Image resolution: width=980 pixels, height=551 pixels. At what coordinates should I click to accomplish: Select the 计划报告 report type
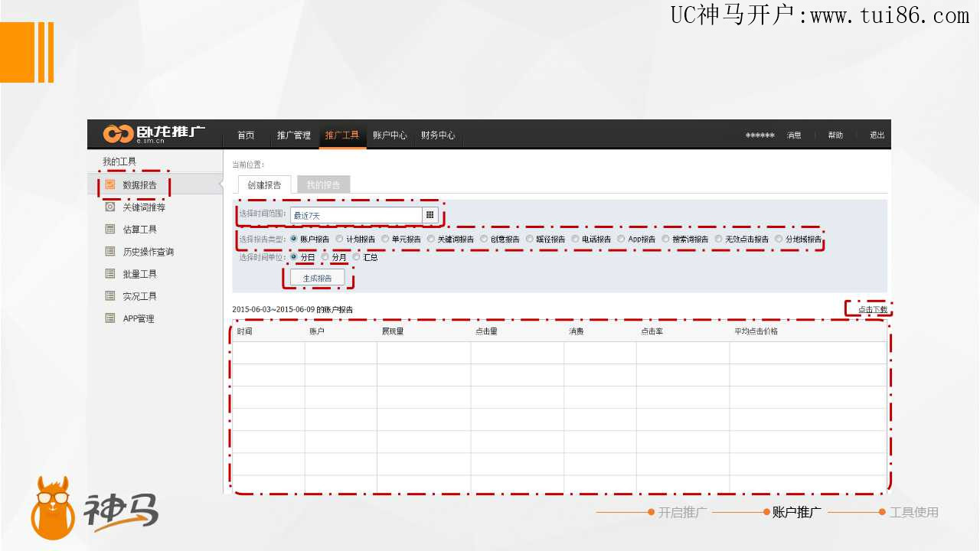[339, 239]
